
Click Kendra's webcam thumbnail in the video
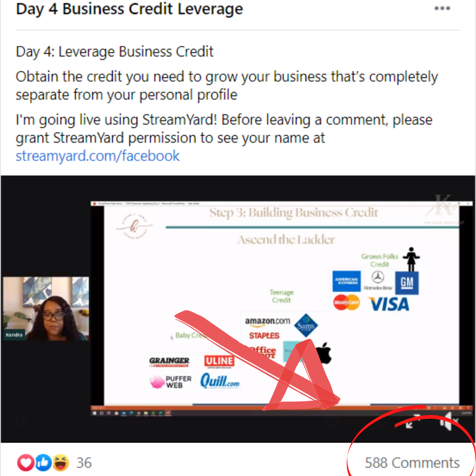click(x=46, y=309)
